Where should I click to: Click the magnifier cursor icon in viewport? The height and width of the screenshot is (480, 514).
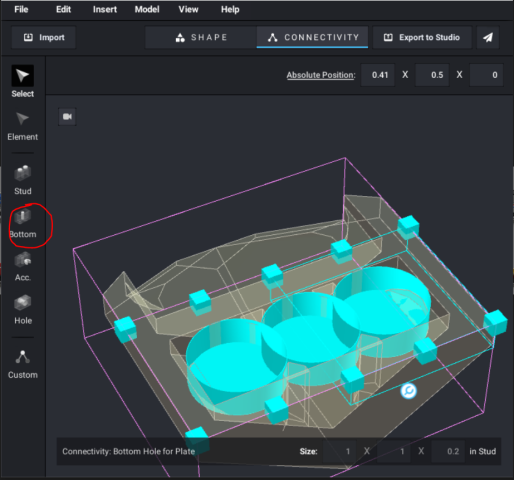(x=408, y=391)
